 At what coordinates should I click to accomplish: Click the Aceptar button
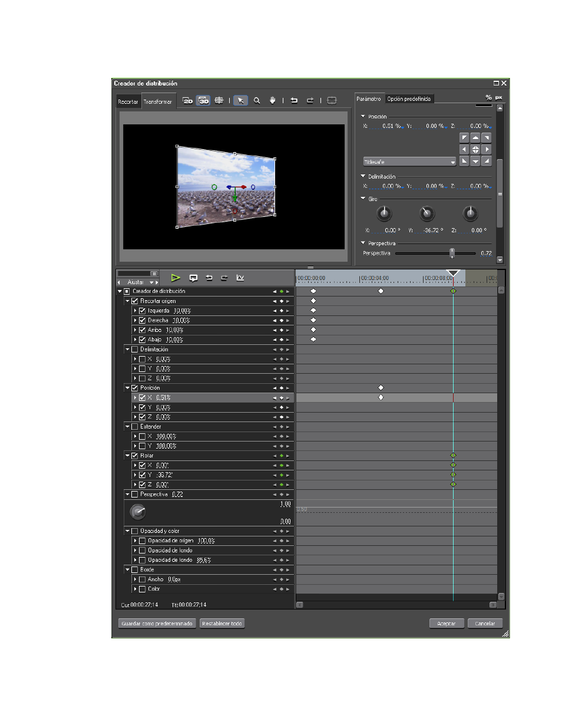pyautogui.click(x=447, y=623)
